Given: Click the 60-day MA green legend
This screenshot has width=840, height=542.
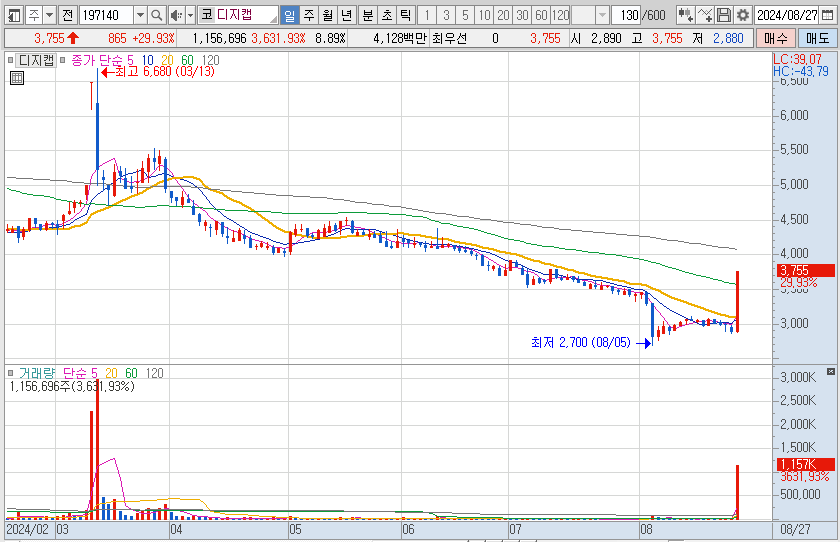Looking at the screenshot, I should coord(187,60).
